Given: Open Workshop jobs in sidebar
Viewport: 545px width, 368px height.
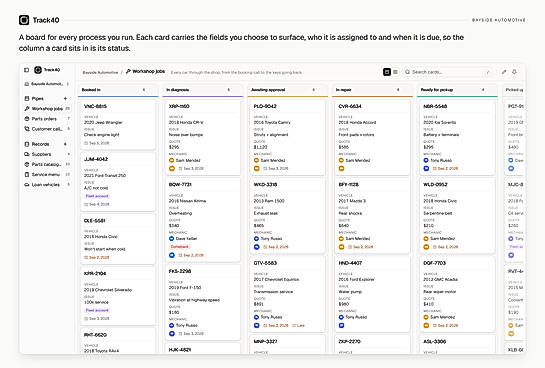Looking at the screenshot, I should coord(47,109).
